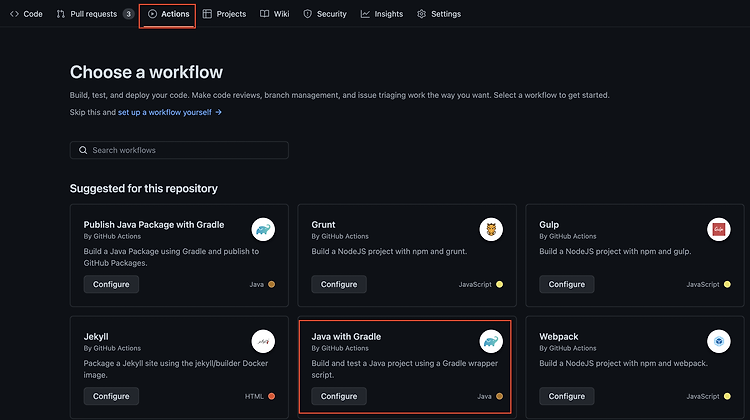Viewport: 750px width, 420px height.
Task: Click 'Suggested for this repository' heading
Action: [x=143, y=188]
